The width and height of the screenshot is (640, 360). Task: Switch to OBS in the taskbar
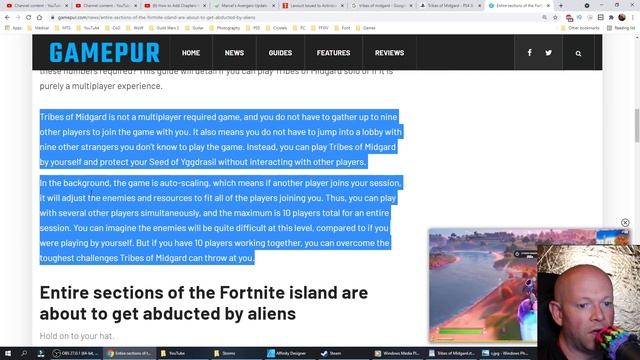[76, 353]
